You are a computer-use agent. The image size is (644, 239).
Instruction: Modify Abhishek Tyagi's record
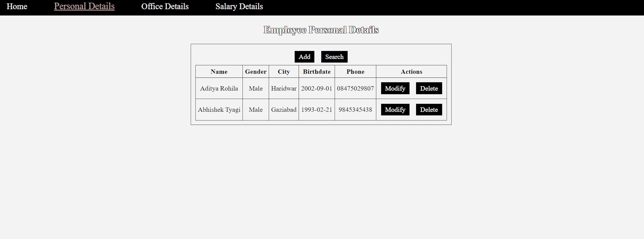(395, 110)
